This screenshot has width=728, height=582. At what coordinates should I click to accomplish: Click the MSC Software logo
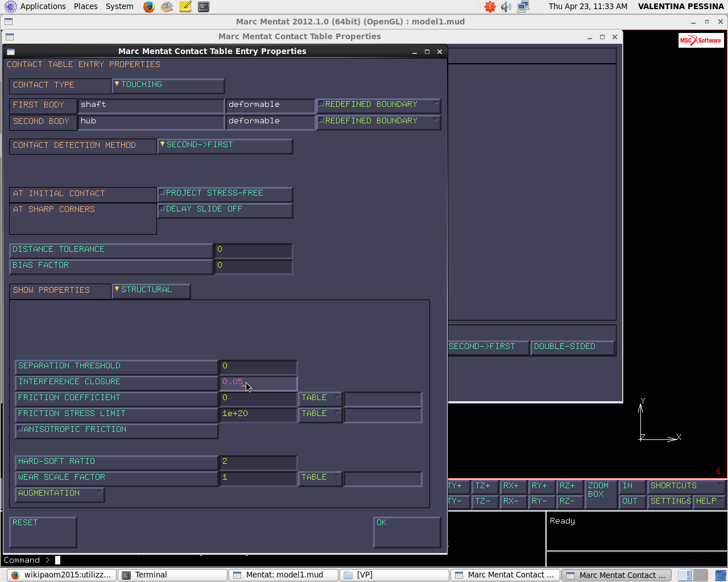[x=701, y=40]
